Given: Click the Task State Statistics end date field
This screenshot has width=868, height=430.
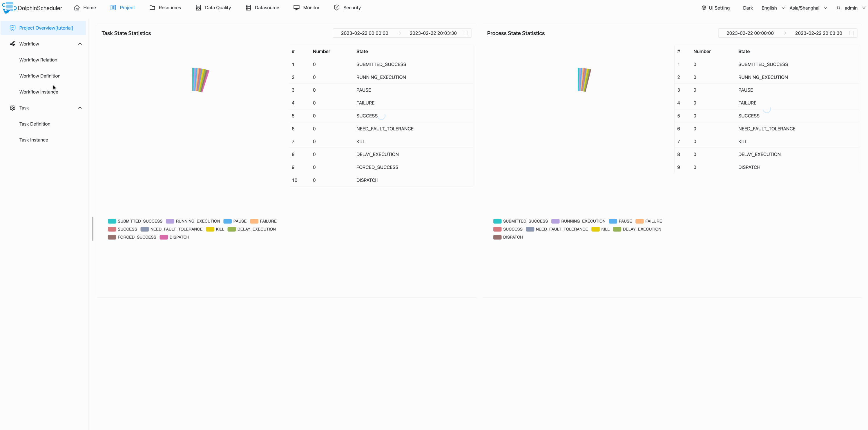Looking at the screenshot, I should [x=433, y=33].
